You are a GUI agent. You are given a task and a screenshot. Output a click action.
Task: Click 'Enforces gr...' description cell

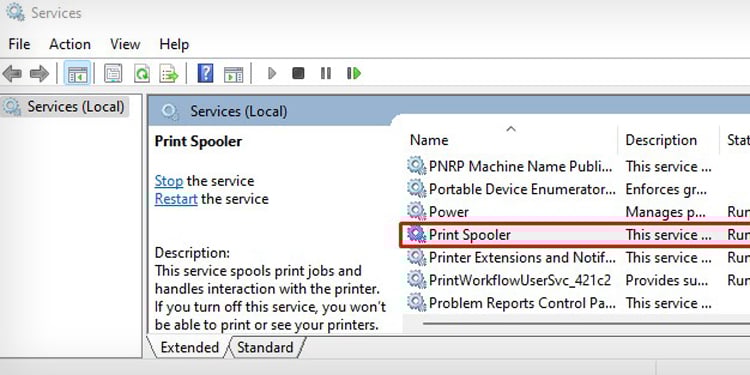click(665, 189)
